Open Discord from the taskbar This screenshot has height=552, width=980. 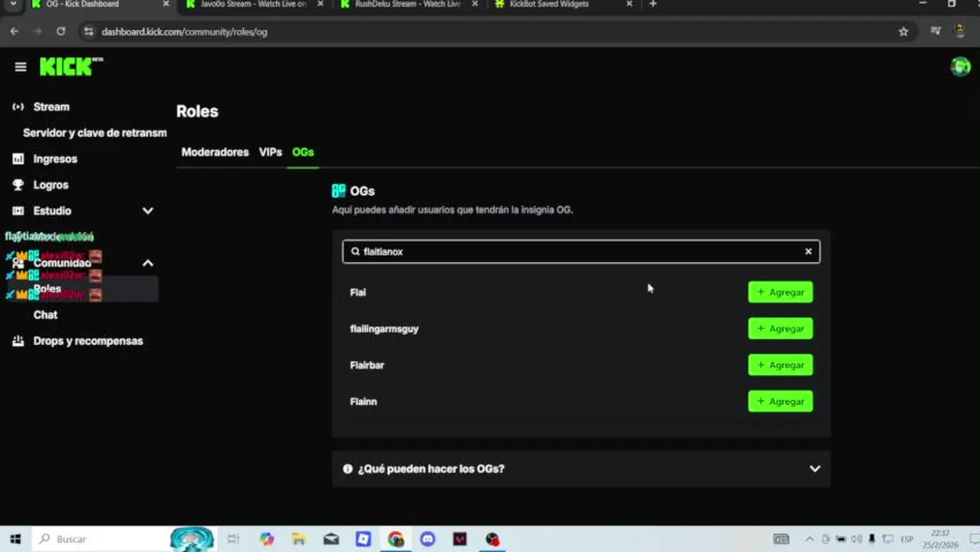pos(427,539)
